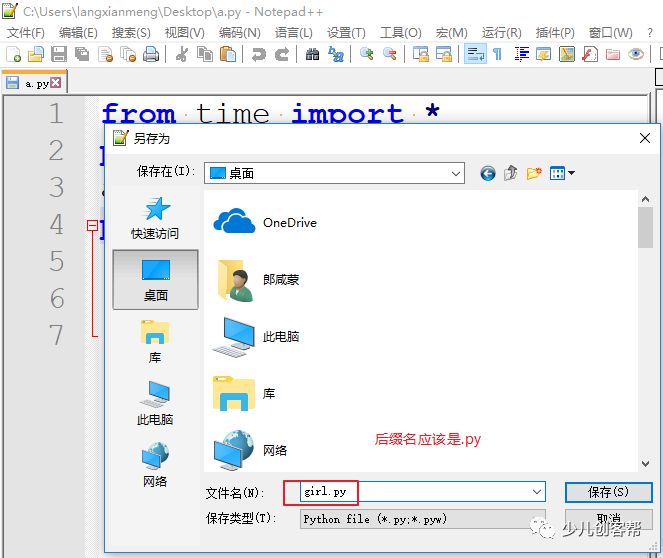Click the New file toolbar icon
The image size is (663, 558).
pyautogui.click(x=14, y=54)
